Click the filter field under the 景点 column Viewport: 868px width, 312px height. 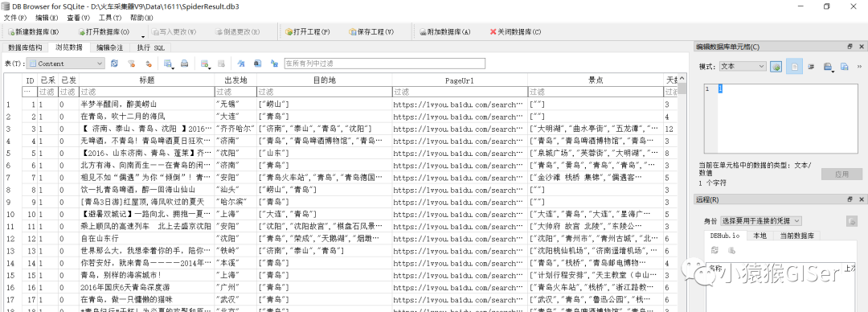(595, 92)
